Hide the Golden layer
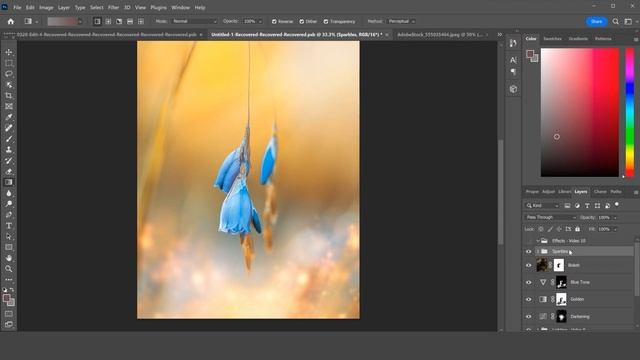Viewport: 640px width, 360px height. tap(529, 299)
